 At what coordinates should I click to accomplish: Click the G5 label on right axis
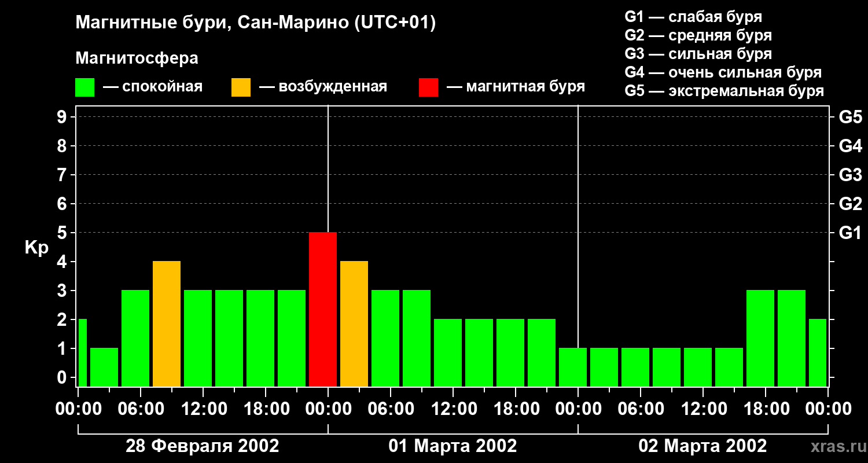click(849, 117)
